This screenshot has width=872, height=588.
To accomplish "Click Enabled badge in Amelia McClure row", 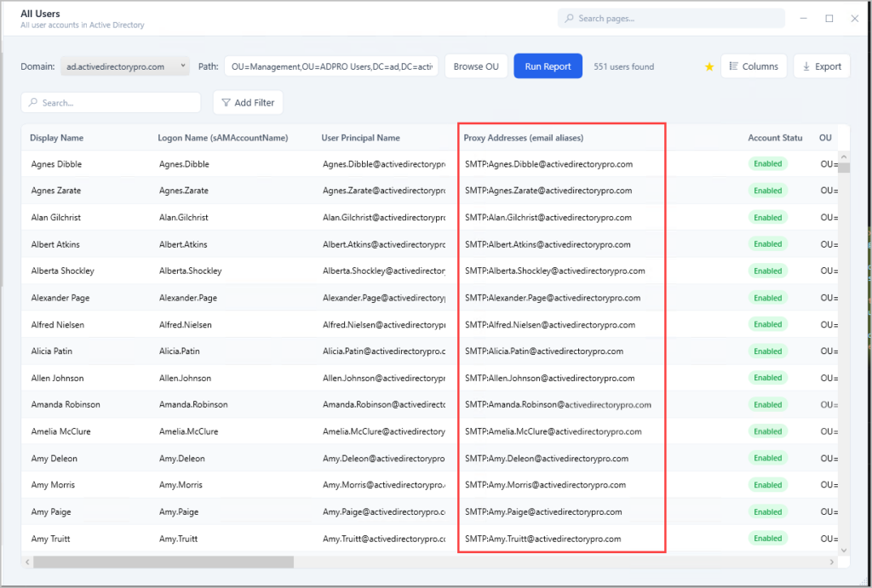I will coord(767,431).
